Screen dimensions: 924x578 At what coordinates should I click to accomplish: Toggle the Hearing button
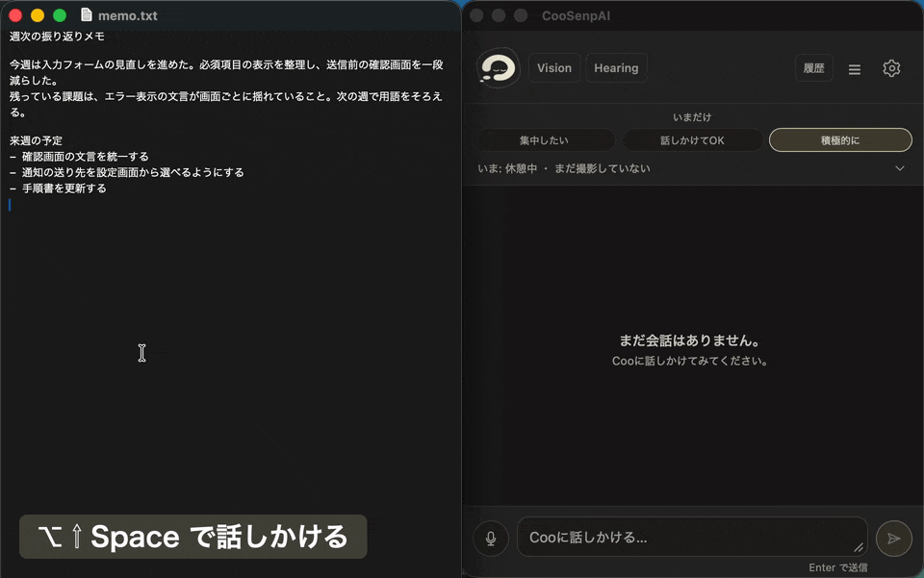(x=616, y=67)
